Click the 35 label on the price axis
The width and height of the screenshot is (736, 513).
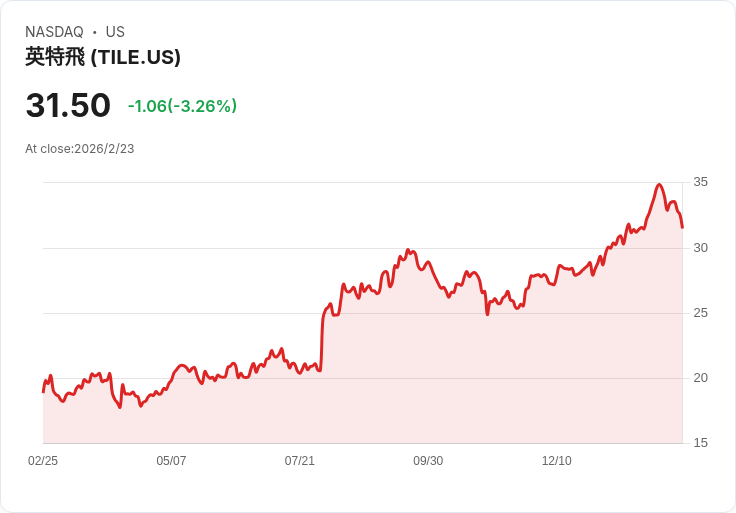[x=701, y=182]
